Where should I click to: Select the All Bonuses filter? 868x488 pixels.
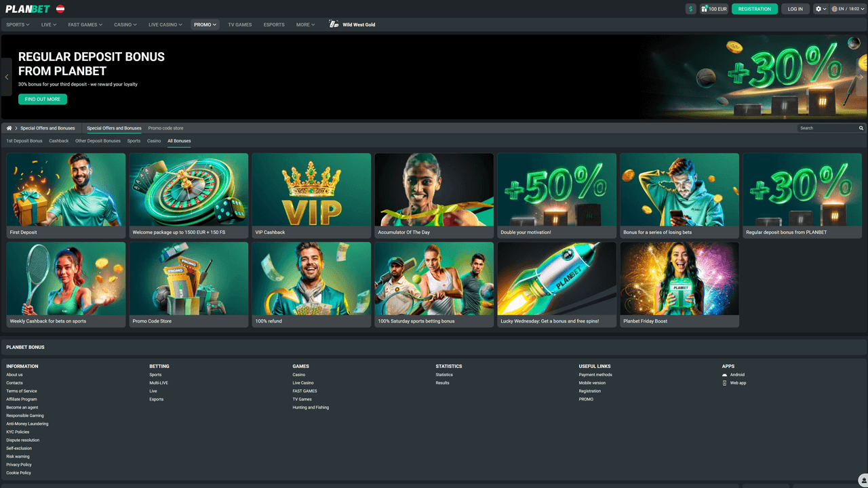coord(179,141)
